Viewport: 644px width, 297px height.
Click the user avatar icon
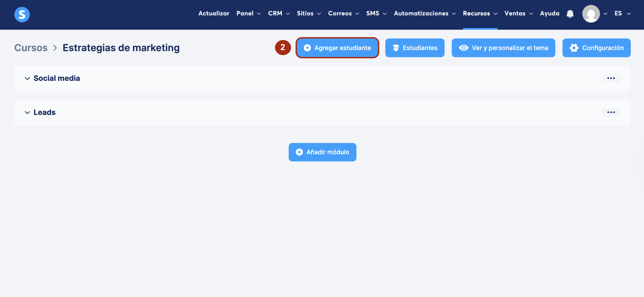[591, 14]
